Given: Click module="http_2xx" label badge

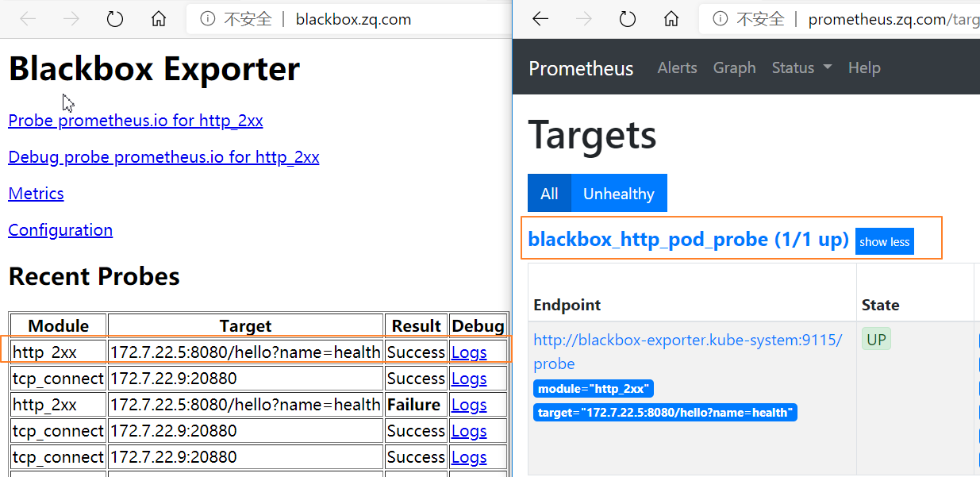Looking at the screenshot, I should pos(594,389).
